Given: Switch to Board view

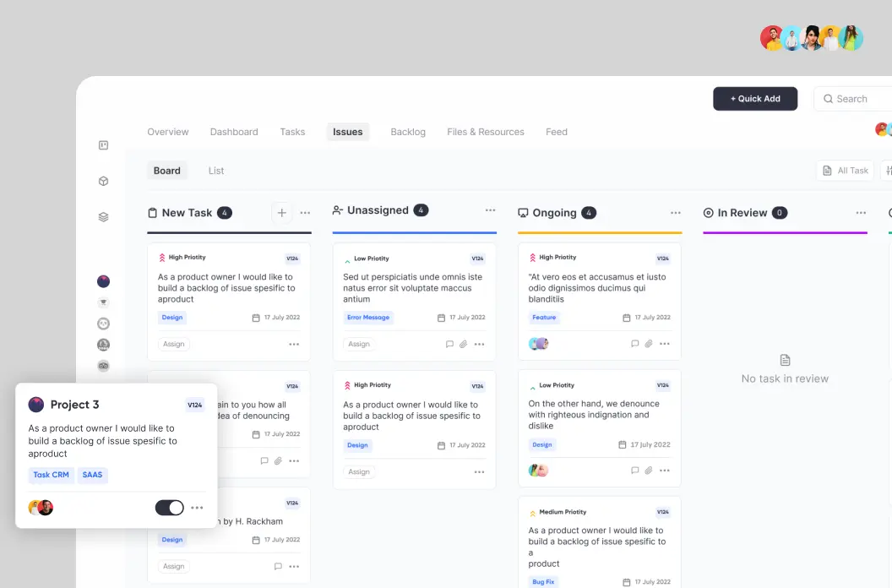Looking at the screenshot, I should (166, 171).
